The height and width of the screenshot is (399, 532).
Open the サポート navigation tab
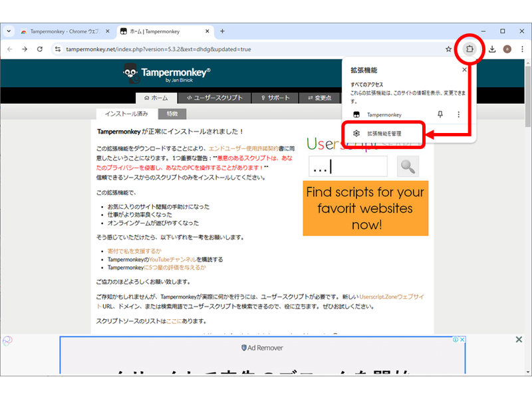(275, 98)
